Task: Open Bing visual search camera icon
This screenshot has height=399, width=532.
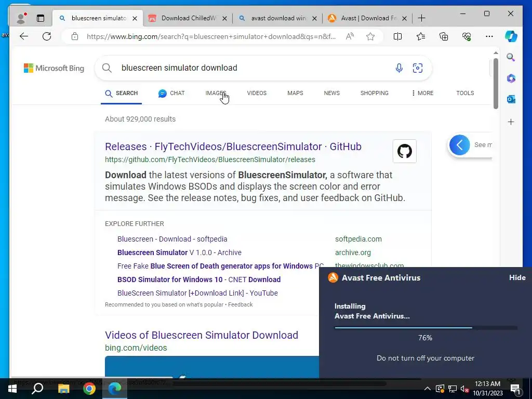Action: click(418, 68)
